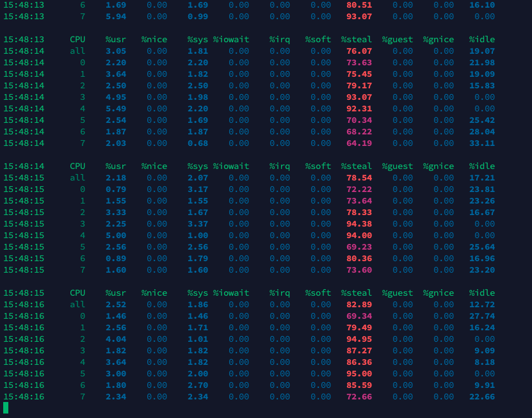This screenshot has height=418, width=532.
Task: Click the %steal value 78.33
Action: [359, 213]
